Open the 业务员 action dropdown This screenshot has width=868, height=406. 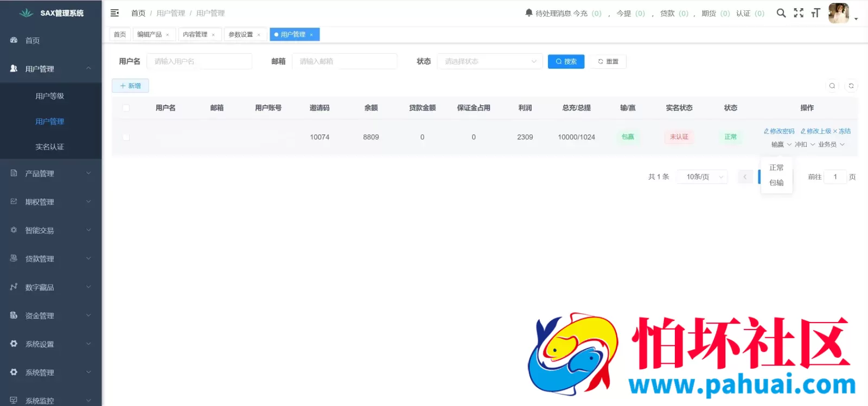(831, 145)
